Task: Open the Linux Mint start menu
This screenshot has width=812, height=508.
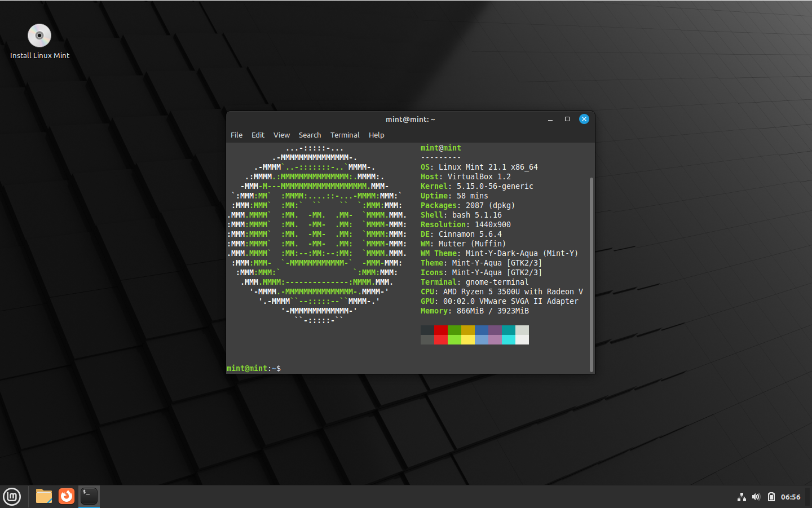Action: coord(12,496)
